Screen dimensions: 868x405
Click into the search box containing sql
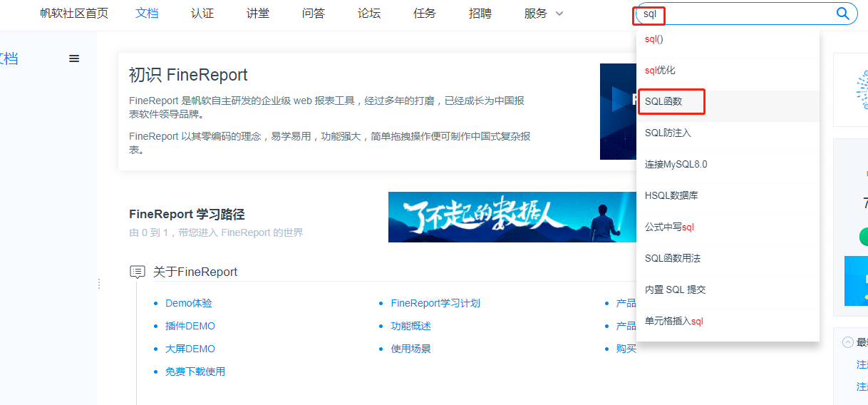745,14
